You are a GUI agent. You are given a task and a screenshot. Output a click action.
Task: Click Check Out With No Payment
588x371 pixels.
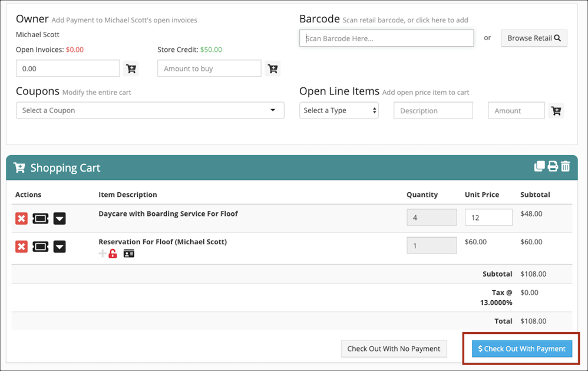tap(394, 349)
